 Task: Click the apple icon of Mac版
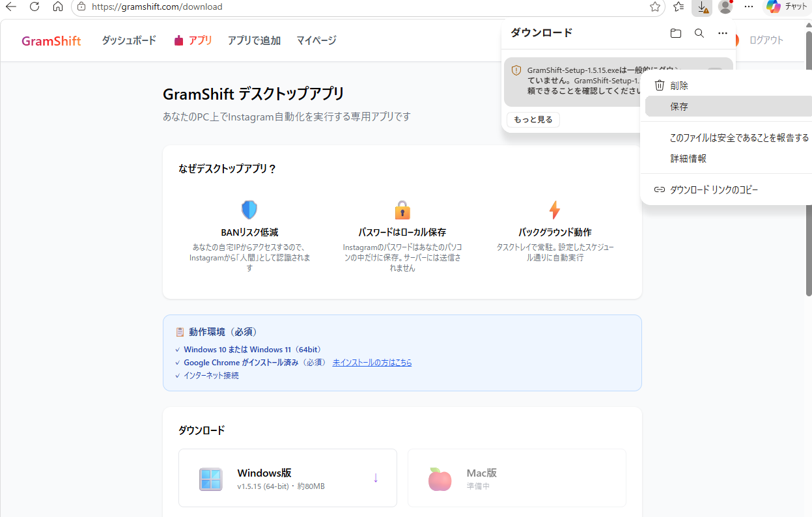coord(440,479)
